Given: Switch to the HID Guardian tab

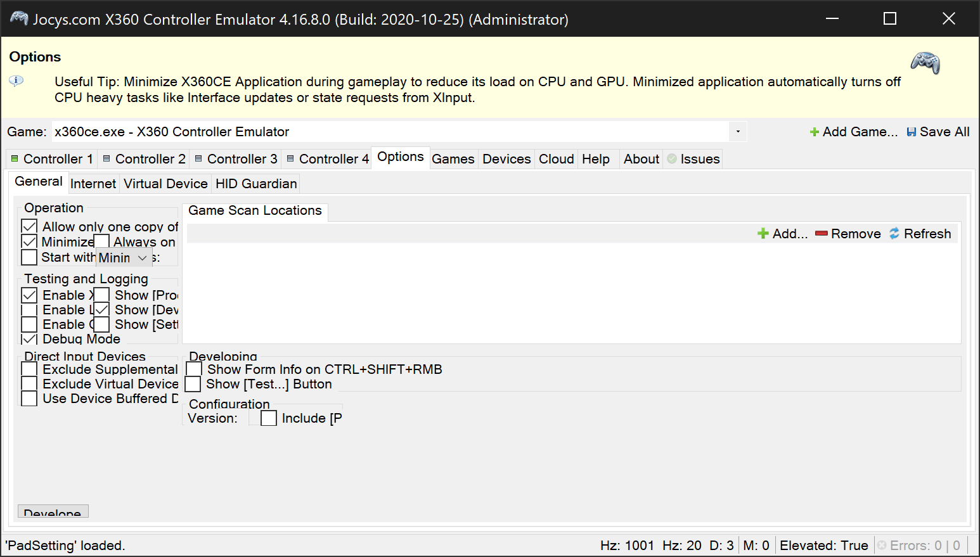Looking at the screenshot, I should (256, 183).
